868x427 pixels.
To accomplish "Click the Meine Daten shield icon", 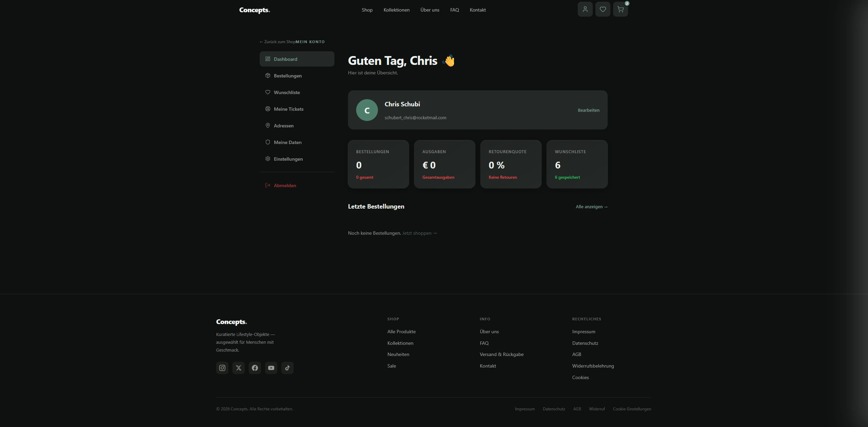I will pos(268,142).
